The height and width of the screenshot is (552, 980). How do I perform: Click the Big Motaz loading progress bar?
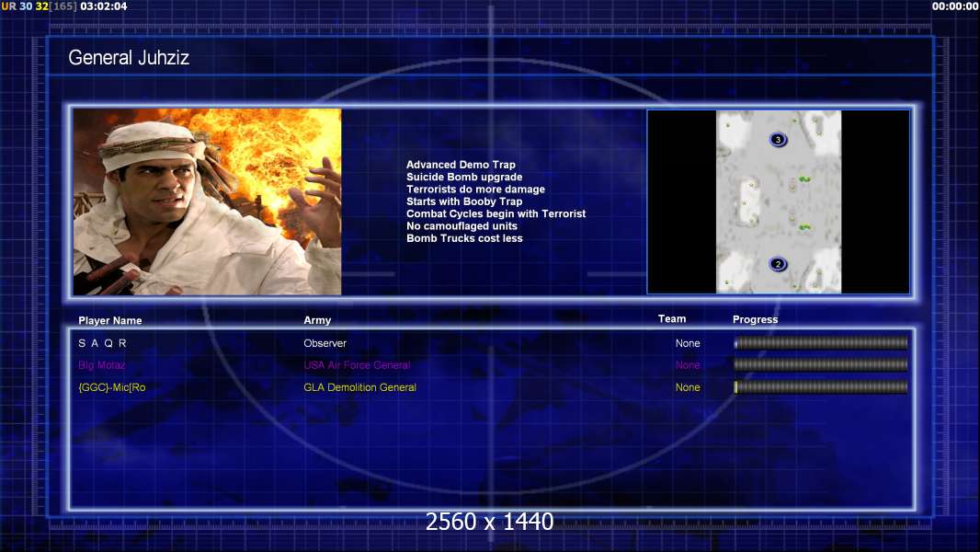[x=821, y=364]
